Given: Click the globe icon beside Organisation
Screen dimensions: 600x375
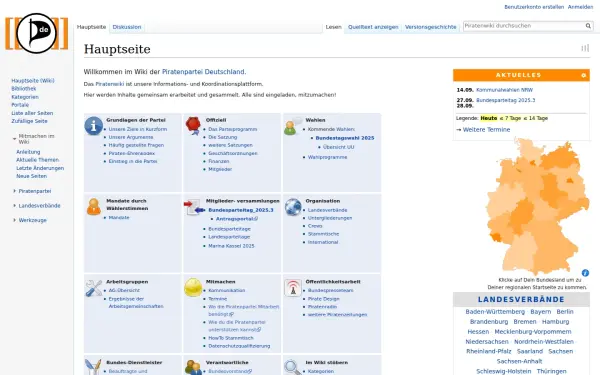Looking at the screenshot, I should click(x=293, y=207).
